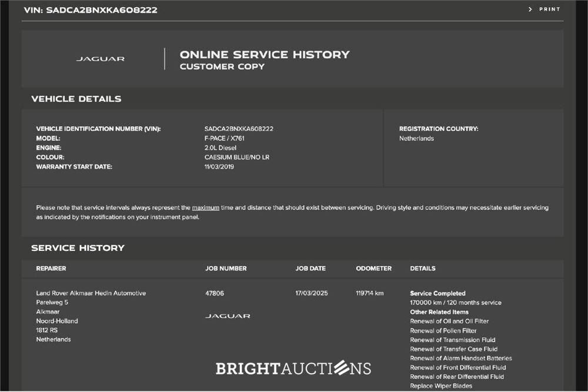The width and height of the screenshot is (588, 392).
Task: Select the address line "Parelweg 5"
Action: [52, 303]
